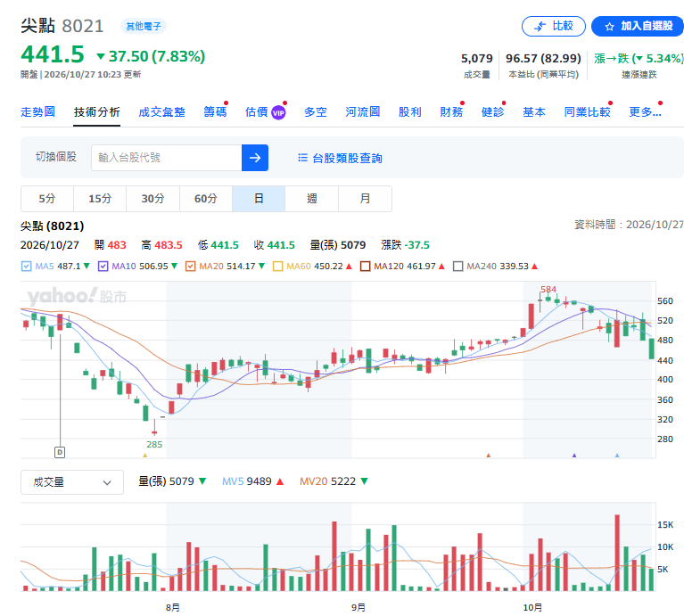684x616 pixels.
Task: Click the 比較 compare button
Action: click(554, 26)
